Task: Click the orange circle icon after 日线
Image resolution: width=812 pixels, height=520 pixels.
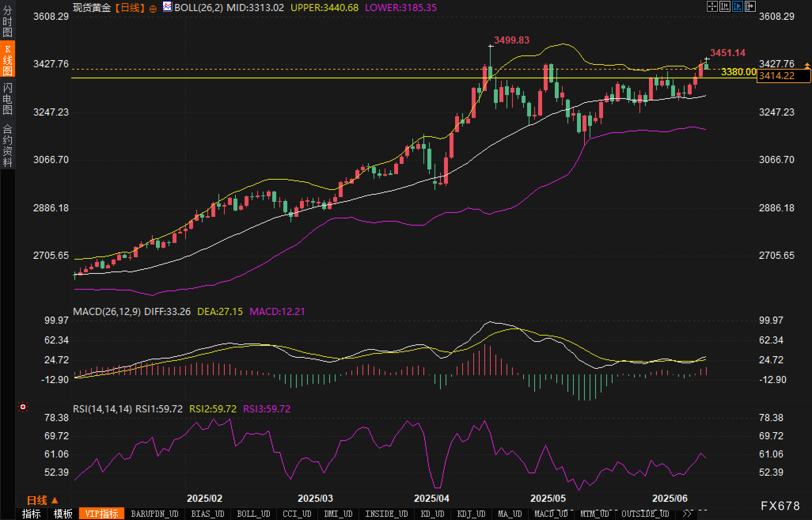Action: click(153, 9)
